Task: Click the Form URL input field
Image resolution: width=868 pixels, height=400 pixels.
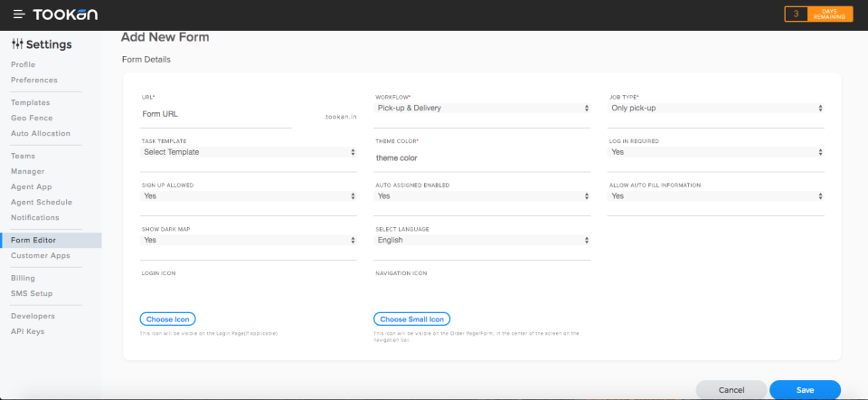Action: 217,114
